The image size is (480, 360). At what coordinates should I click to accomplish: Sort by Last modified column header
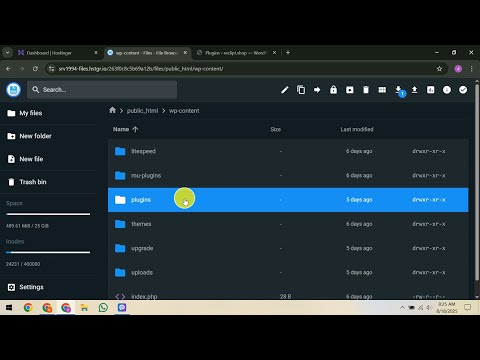pos(357,129)
